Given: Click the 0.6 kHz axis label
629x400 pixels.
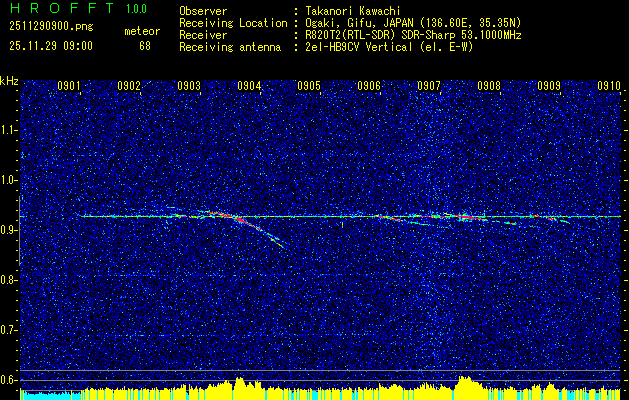Looking at the screenshot, I should pyautogui.click(x=8, y=380).
